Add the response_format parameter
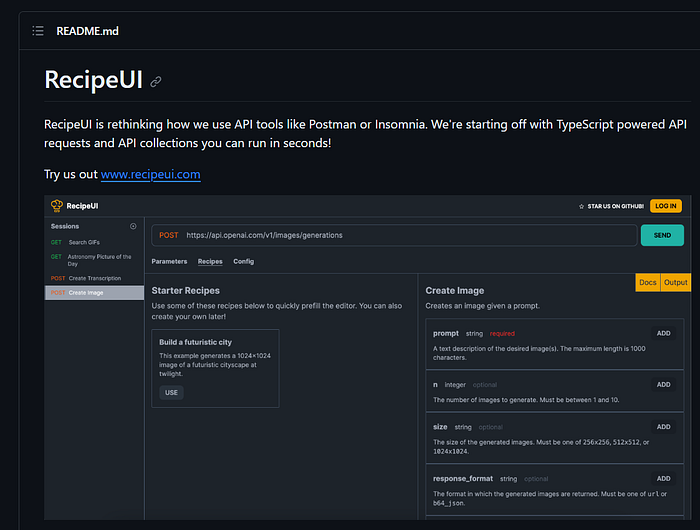The width and height of the screenshot is (700, 530). (x=663, y=479)
